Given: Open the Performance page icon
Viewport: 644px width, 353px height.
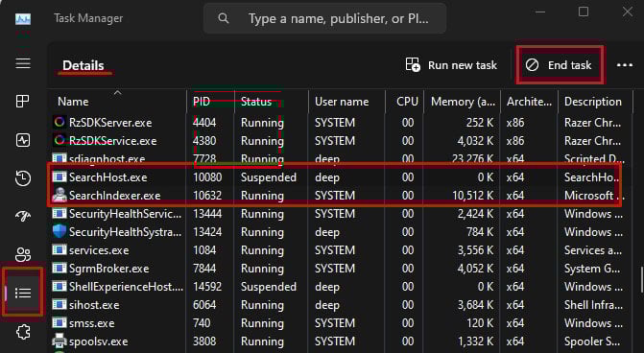Looking at the screenshot, I should [23, 140].
